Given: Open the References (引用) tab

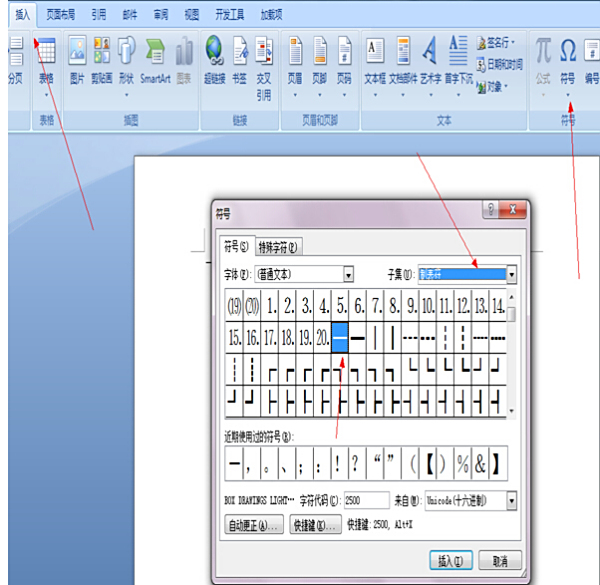Looking at the screenshot, I should (x=98, y=15).
